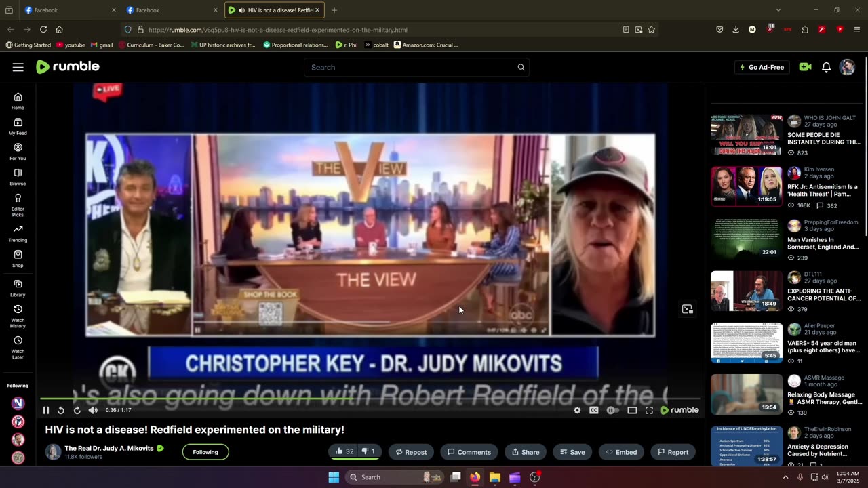Toggle autoplay switch in player

pyautogui.click(x=612, y=410)
